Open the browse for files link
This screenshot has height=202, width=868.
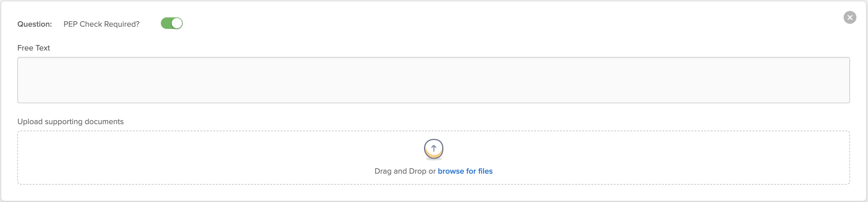coord(465,171)
